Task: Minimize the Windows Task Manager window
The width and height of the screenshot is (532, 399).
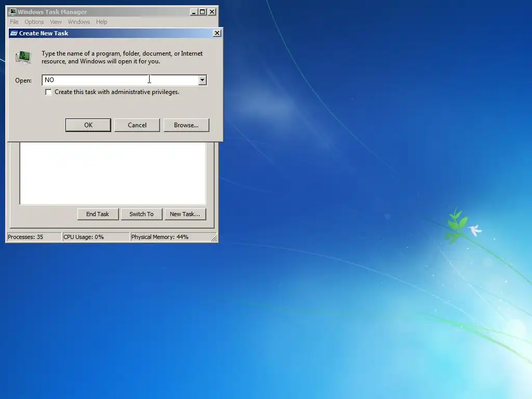Action: (194, 12)
